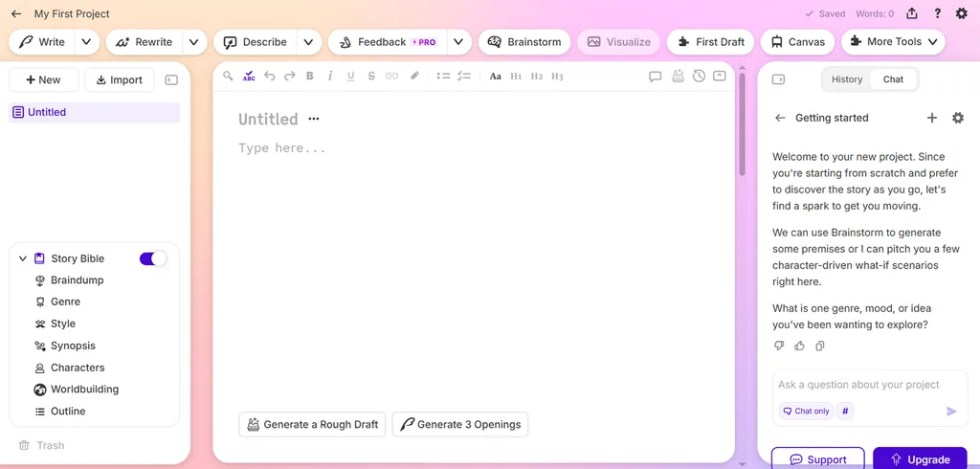Switch to the Chat tab

[893, 79]
